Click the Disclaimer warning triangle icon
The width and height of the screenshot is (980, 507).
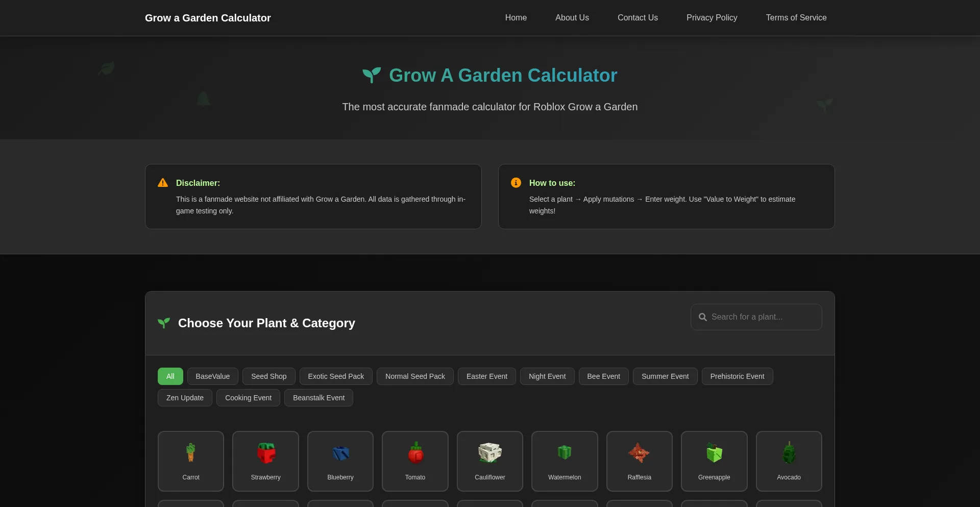pos(163,183)
